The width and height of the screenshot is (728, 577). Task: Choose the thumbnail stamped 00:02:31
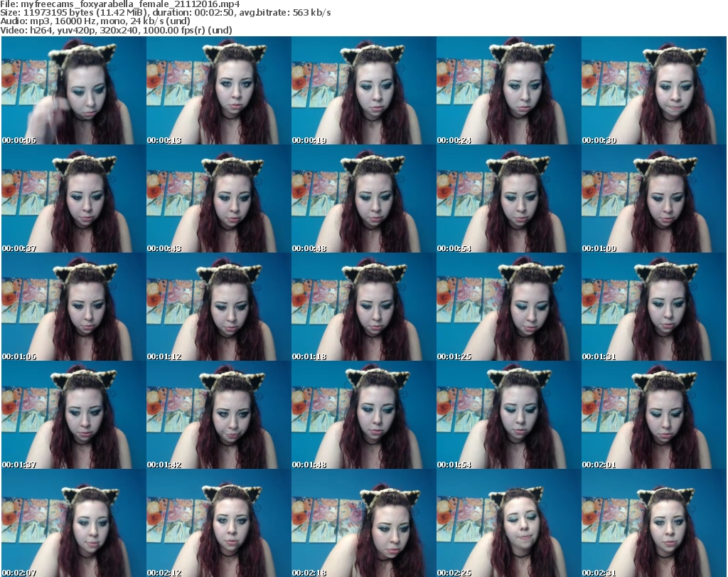click(654, 523)
